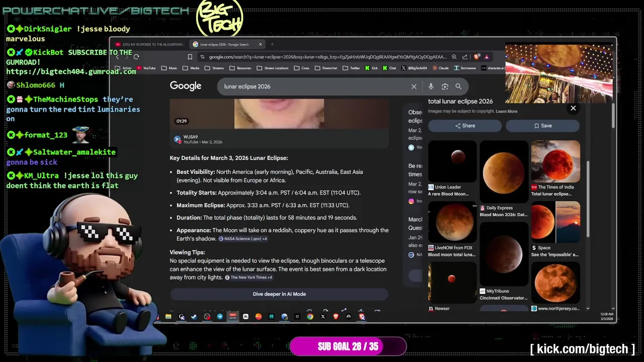The width and height of the screenshot is (644, 362).
Task: Open the Cows bookmarks folder
Action: pos(301,68)
